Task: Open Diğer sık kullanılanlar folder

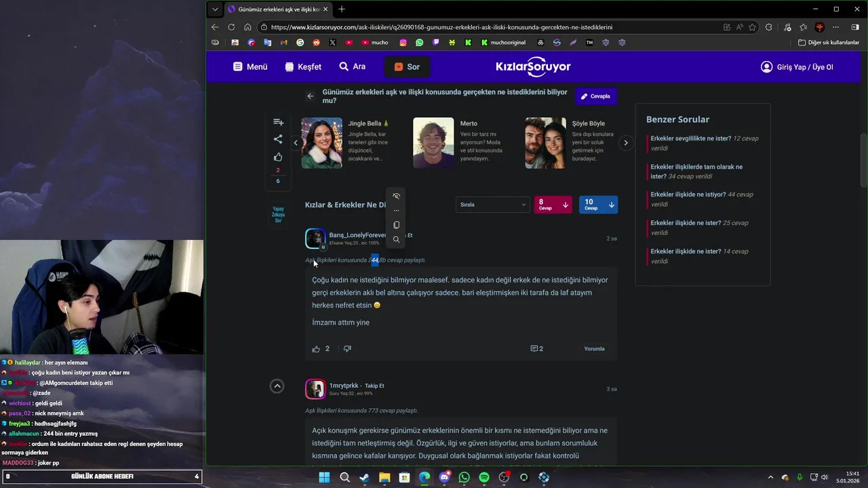Action: click(829, 42)
